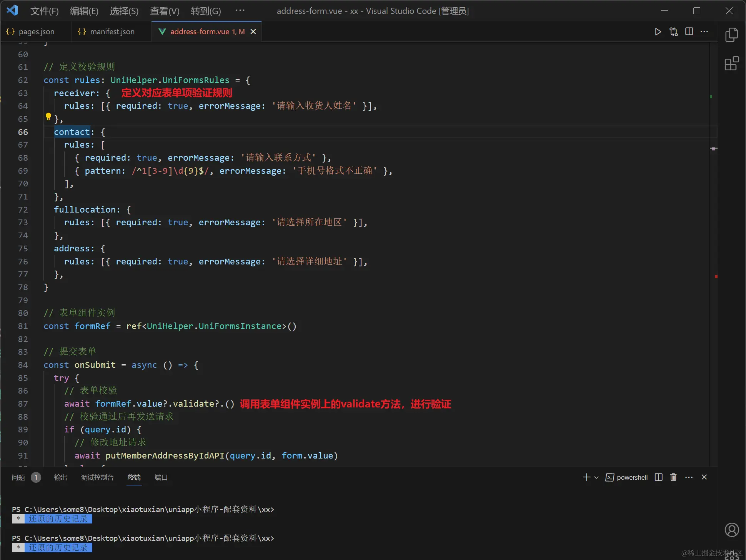Open the 文件(F) menu
This screenshot has height=560, width=746.
45,11
